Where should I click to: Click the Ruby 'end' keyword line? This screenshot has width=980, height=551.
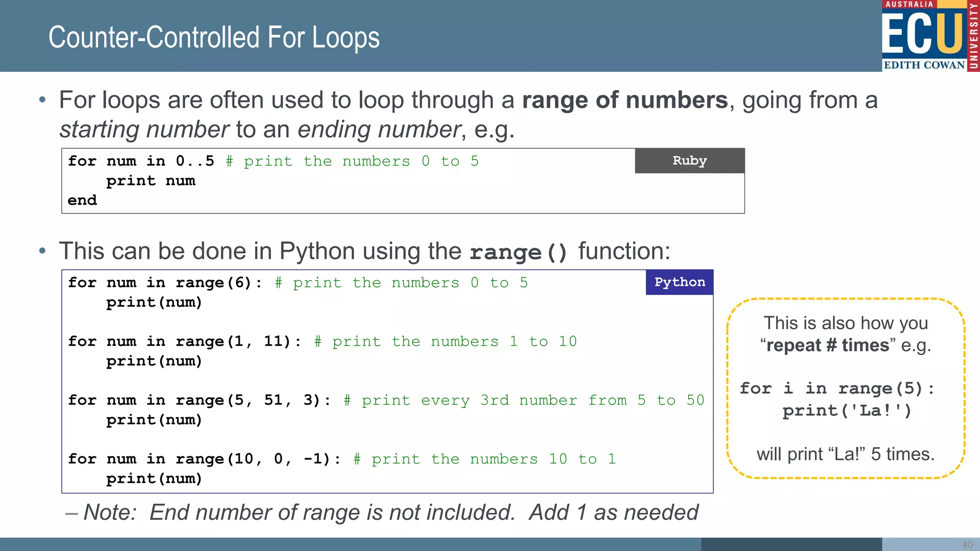pyautogui.click(x=82, y=200)
